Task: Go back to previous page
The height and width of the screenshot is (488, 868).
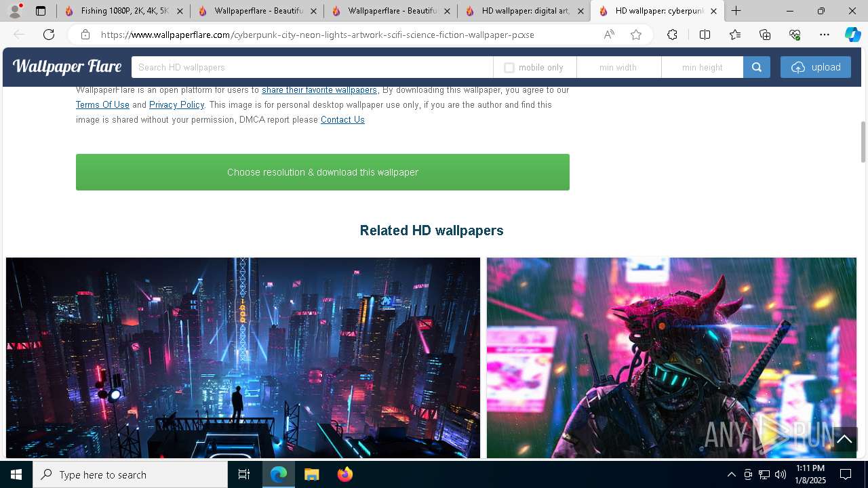Action: [x=19, y=35]
